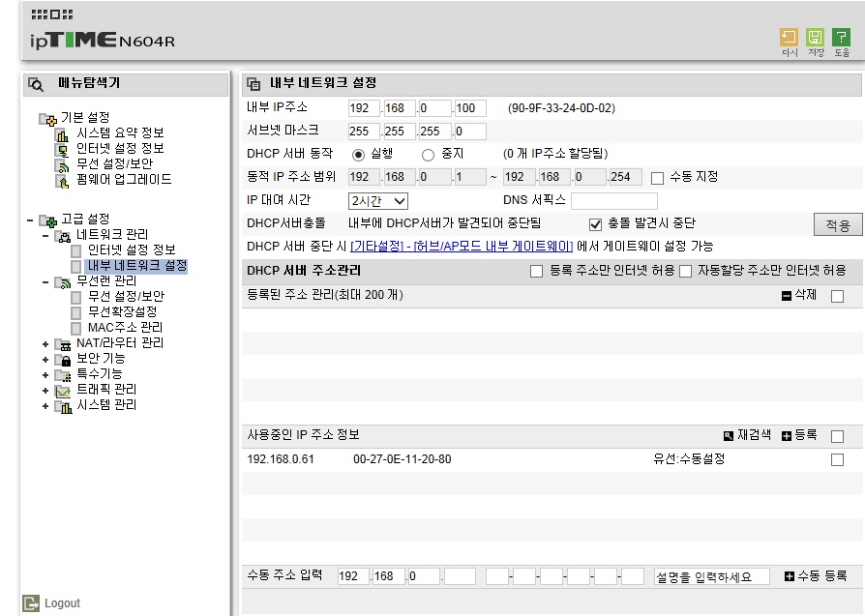Viewport: 865px width, 616px height.
Task: Open 내부 네트워크 설정 menu item
Action: [x=137, y=266]
